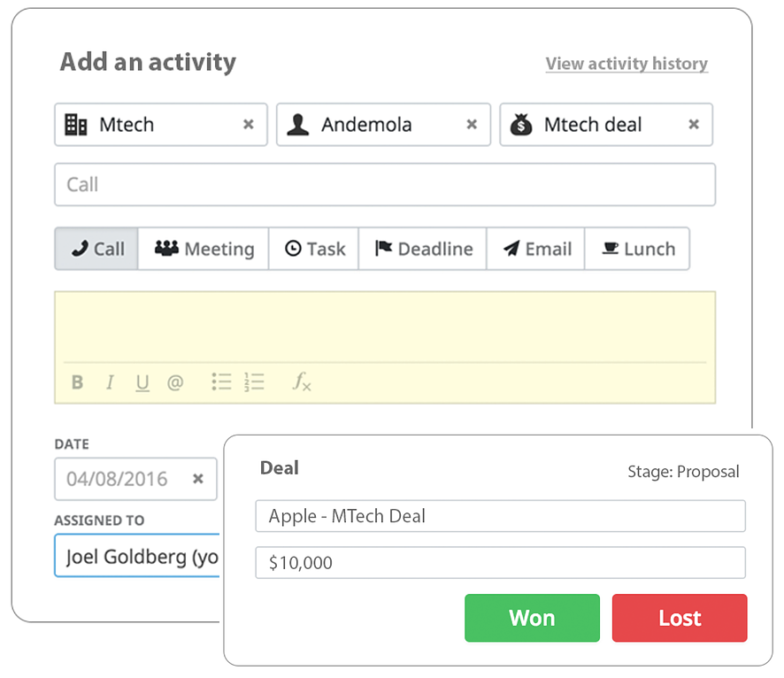784x678 pixels.
Task: Remove the Andemola contact tag
Action: click(x=472, y=125)
